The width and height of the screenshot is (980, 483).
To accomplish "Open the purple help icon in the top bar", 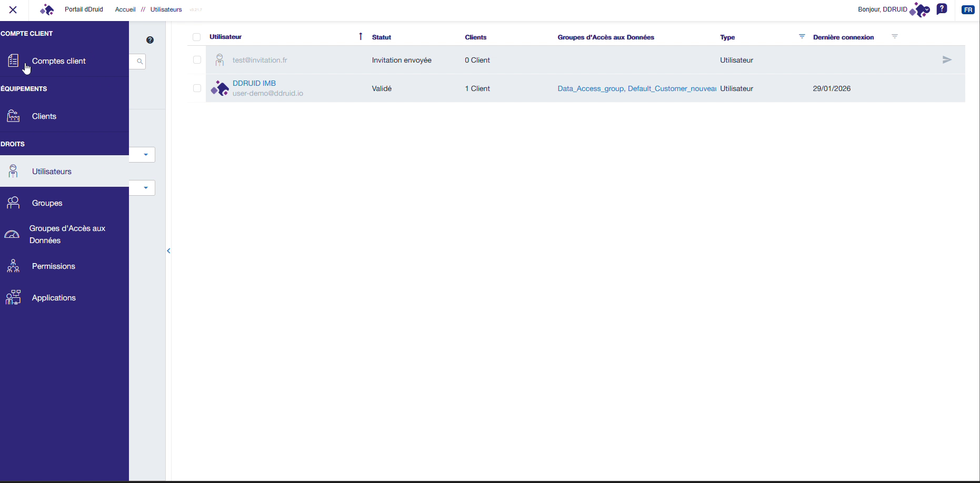I will 942,9.
